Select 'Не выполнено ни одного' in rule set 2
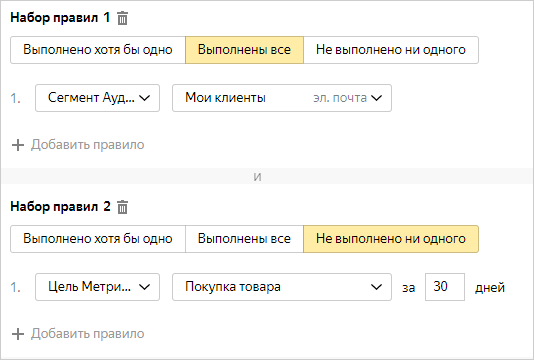Image resolution: width=534 pixels, height=360 pixels. pos(391,239)
